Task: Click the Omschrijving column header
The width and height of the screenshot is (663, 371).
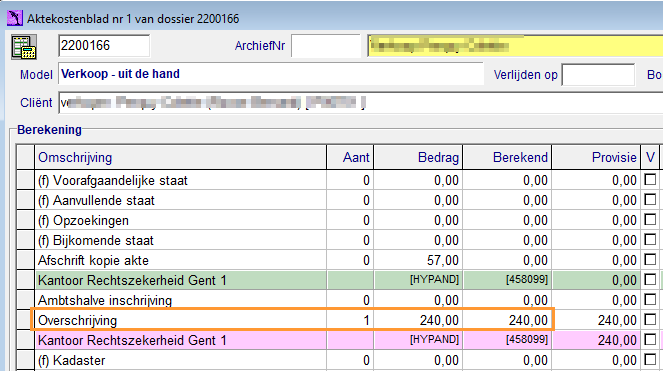Action: [x=181, y=157]
